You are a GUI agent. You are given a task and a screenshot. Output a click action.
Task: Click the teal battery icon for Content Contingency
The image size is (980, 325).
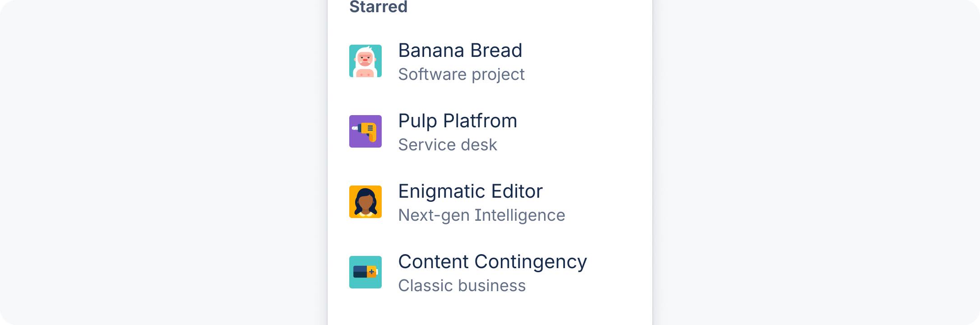point(365,272)
